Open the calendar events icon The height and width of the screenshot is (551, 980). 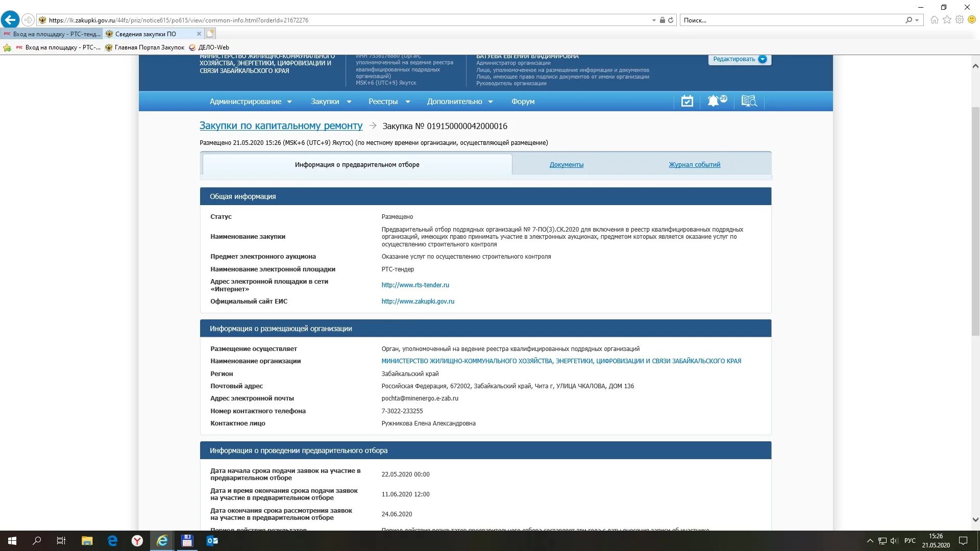[x=687, y=101]
